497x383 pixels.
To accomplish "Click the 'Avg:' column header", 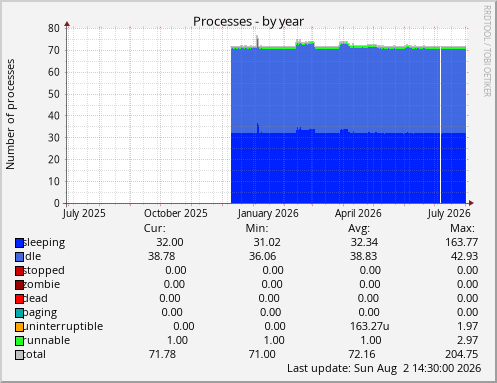I will coord(359,228).
